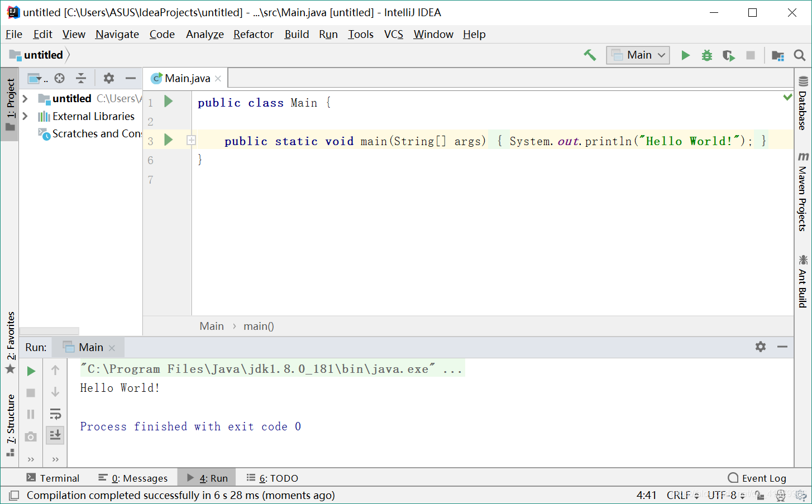
Task: Open the File menu
Action: [x=14, y=34]
